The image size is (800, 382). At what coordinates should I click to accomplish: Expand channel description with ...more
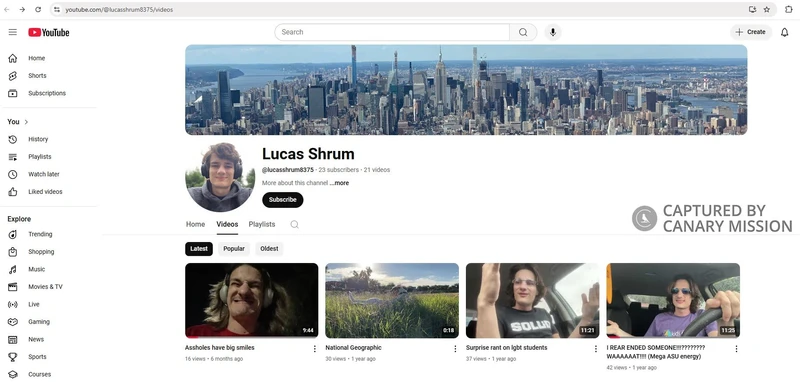tap(339, 183)
